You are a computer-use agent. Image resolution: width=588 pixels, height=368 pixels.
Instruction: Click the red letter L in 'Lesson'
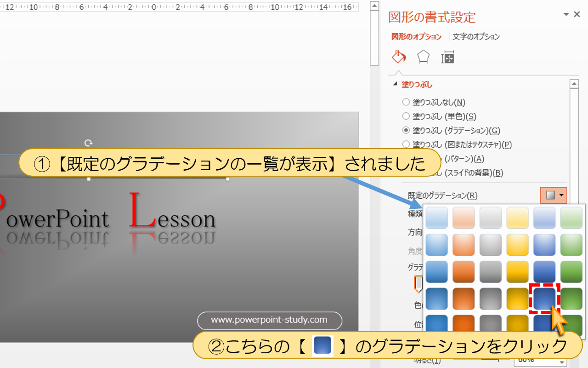pos(142,211)
